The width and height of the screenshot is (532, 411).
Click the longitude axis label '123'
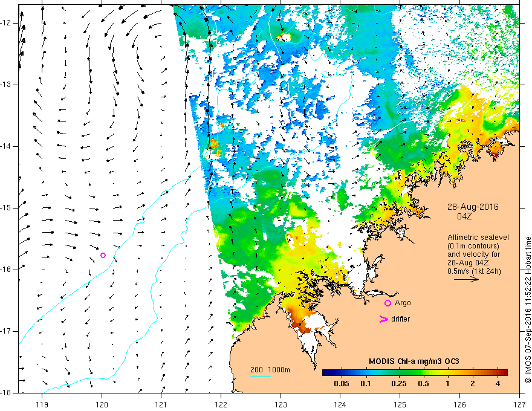281,405
